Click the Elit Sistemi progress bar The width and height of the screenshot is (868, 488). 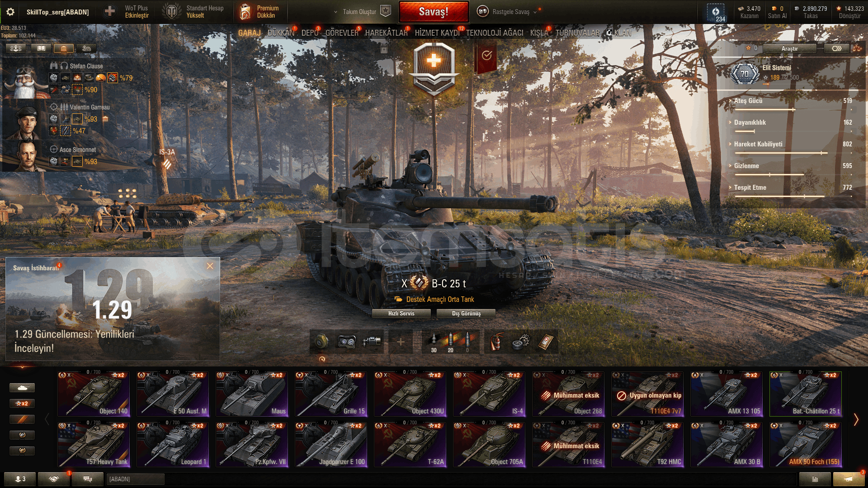(x=781, y=84)
